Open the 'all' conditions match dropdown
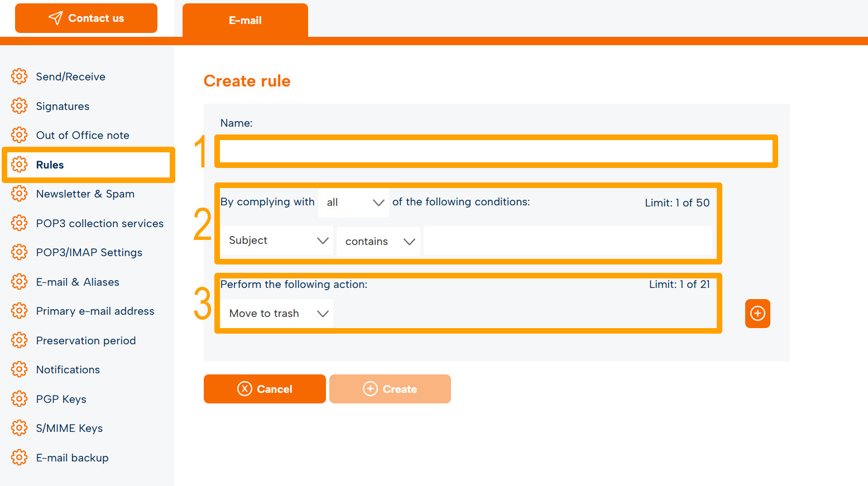This screenshot has width=868, height=486. (x=353, y=203)
